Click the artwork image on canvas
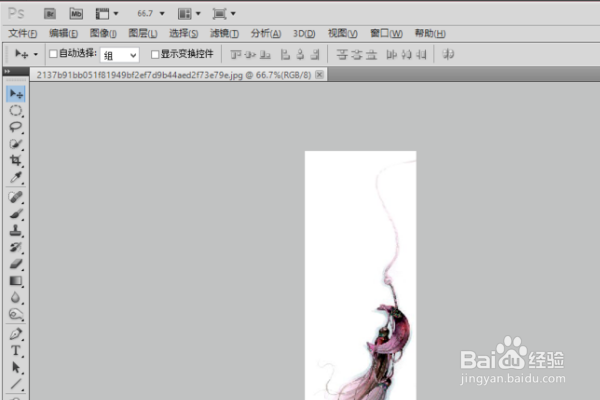The image size is (600, 400). [360, 275]
